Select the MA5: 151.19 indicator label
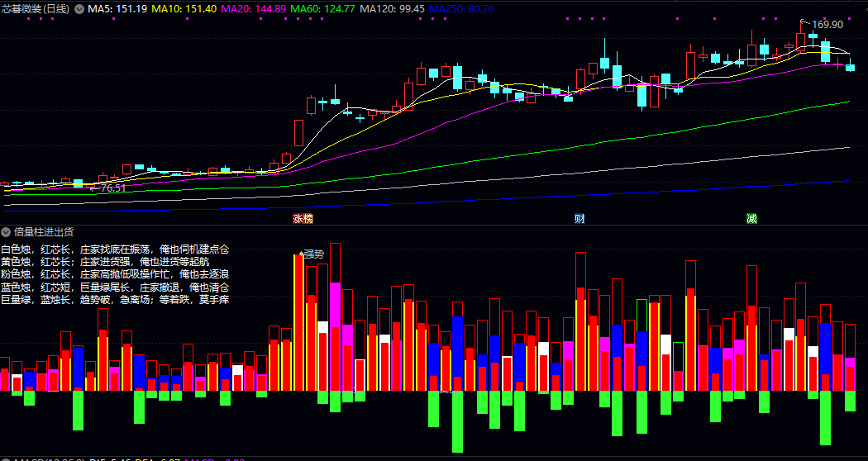The width and height of the screenshot is (868, 461). tap(117, 9)
